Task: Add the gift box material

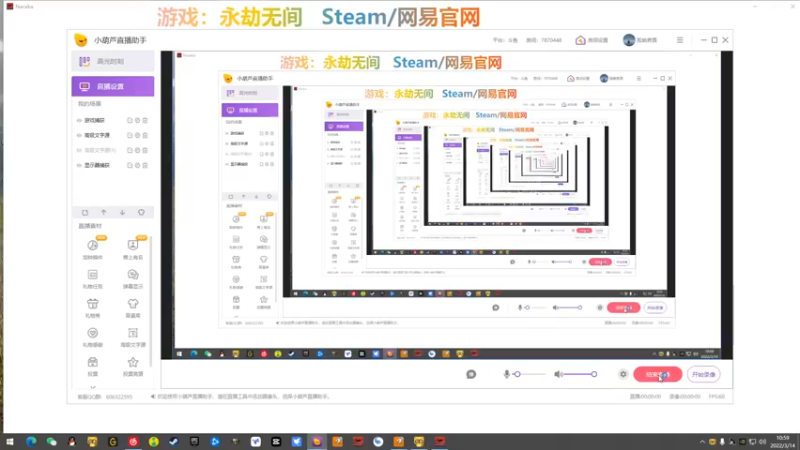Action: click(x=92, y=308)
